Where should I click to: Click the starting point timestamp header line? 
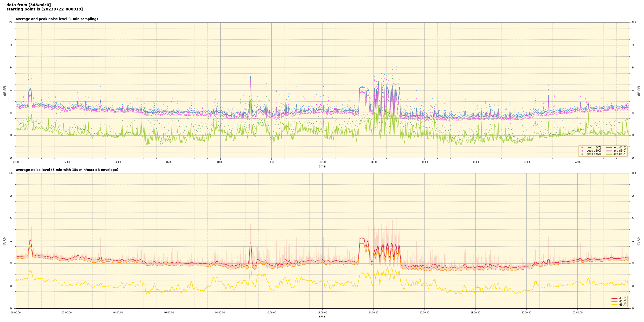click(45, 9)
